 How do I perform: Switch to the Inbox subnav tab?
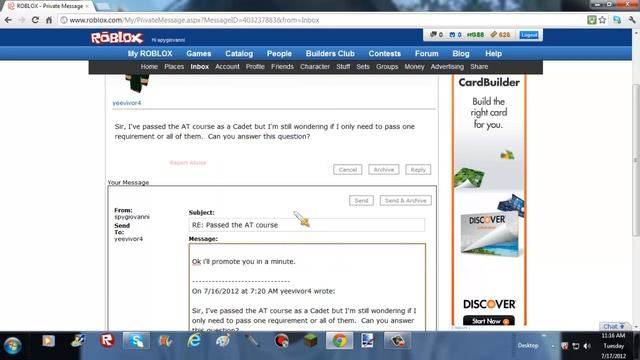(x=200, y=67)
